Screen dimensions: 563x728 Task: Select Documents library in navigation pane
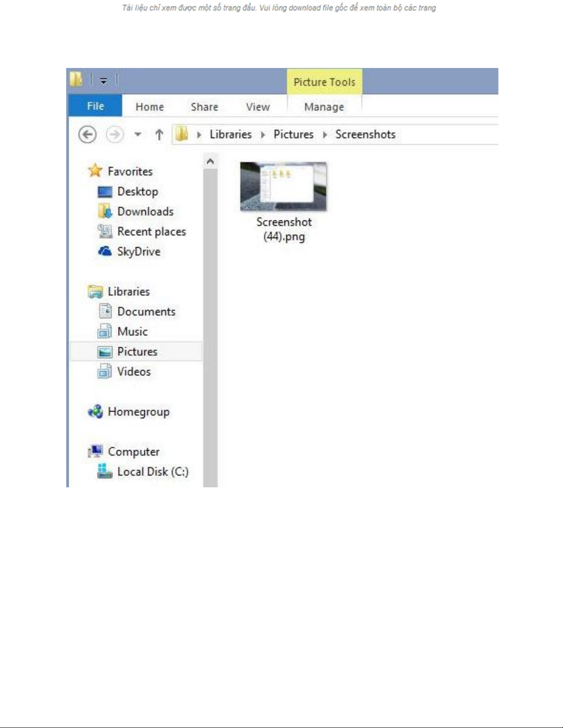(x=146, y=312)
